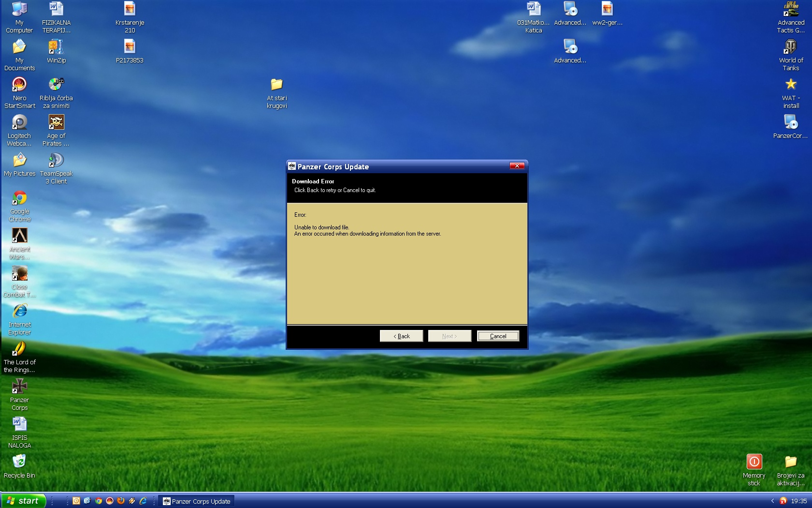Open the Start menu
This screenshot has height=508, width=812.
pyautogui.click(x=23, y=501)
